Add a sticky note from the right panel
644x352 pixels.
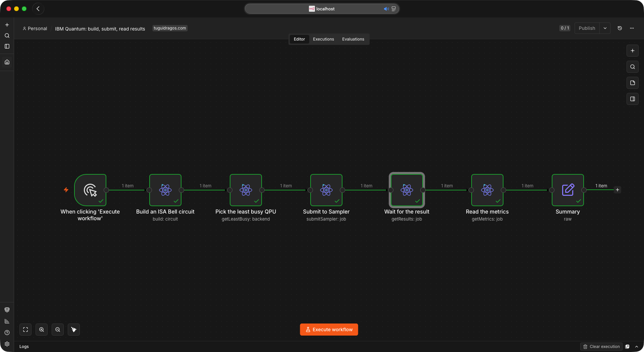click(633, 83)
